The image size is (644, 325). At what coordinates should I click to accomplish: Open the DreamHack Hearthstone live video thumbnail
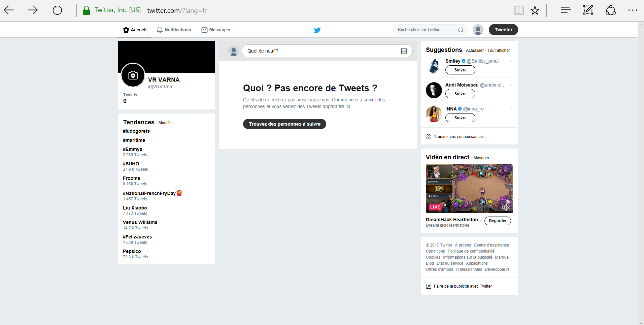click(x=469, y=189)
